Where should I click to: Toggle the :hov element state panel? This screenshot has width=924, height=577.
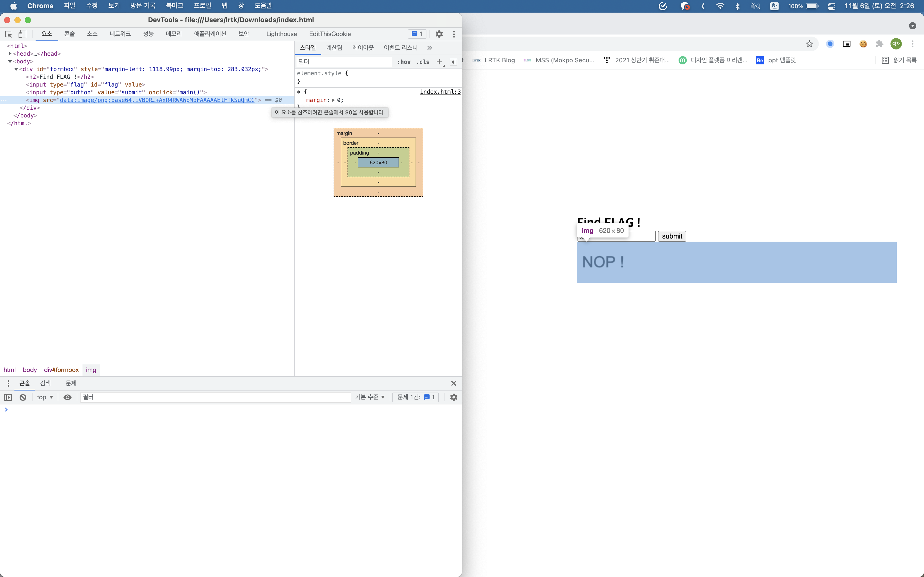tap(403, 62)
